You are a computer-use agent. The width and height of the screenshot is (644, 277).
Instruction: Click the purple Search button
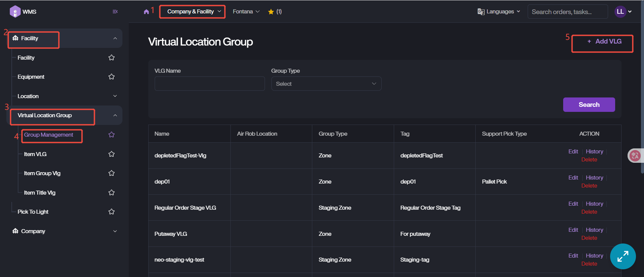click(589, 105)
